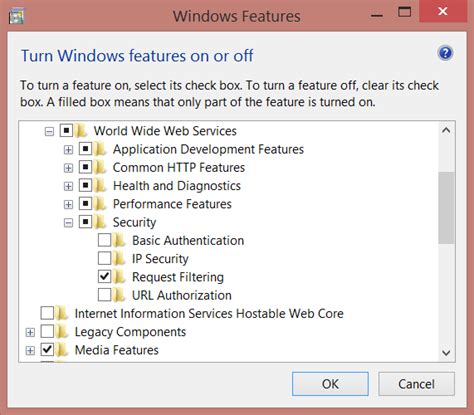Viewport: 474px width, 415px height.
Task: Enable the IP Security checkbox
Action: (x=104, y=258)
